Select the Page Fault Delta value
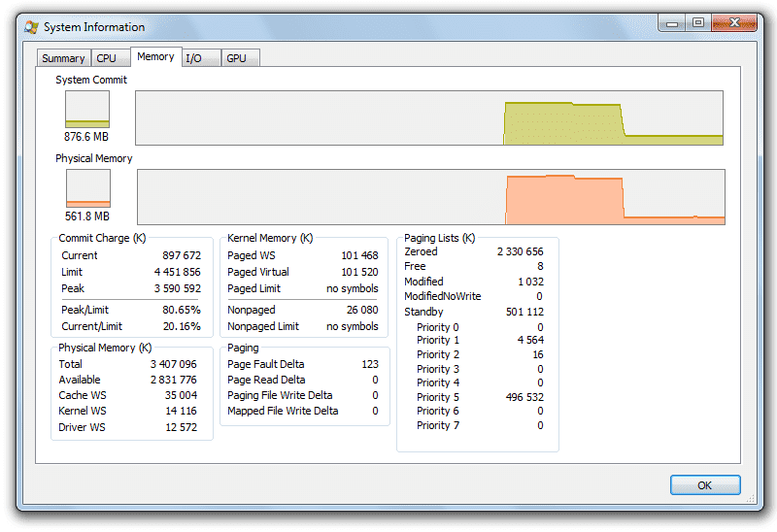 [x=369, y=364]
